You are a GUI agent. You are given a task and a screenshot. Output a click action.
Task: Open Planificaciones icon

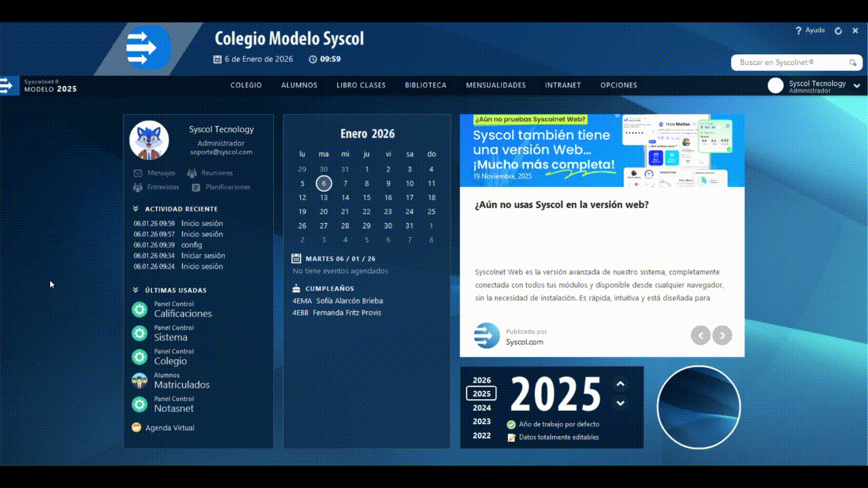(x=196, y=187)
